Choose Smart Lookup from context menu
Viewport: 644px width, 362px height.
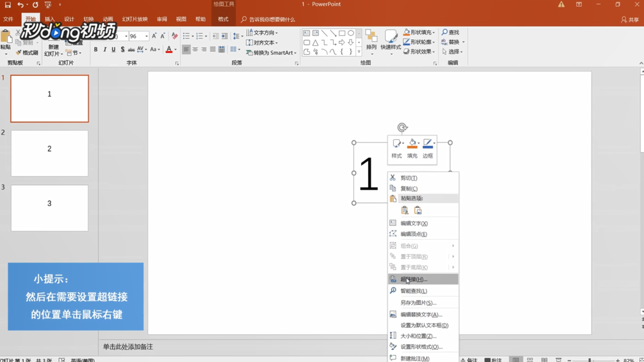click(x=423, y=291)
